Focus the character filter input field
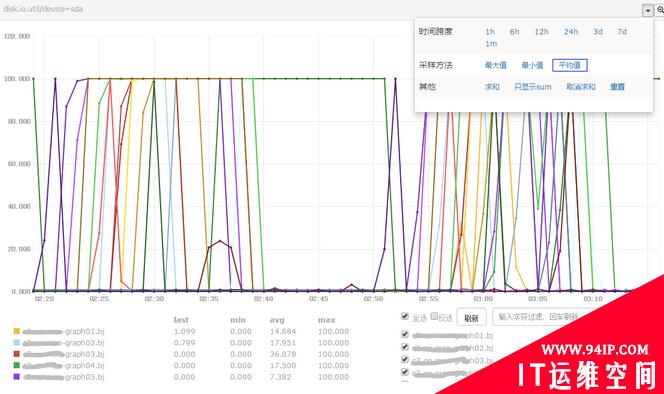 click(542, 317)
